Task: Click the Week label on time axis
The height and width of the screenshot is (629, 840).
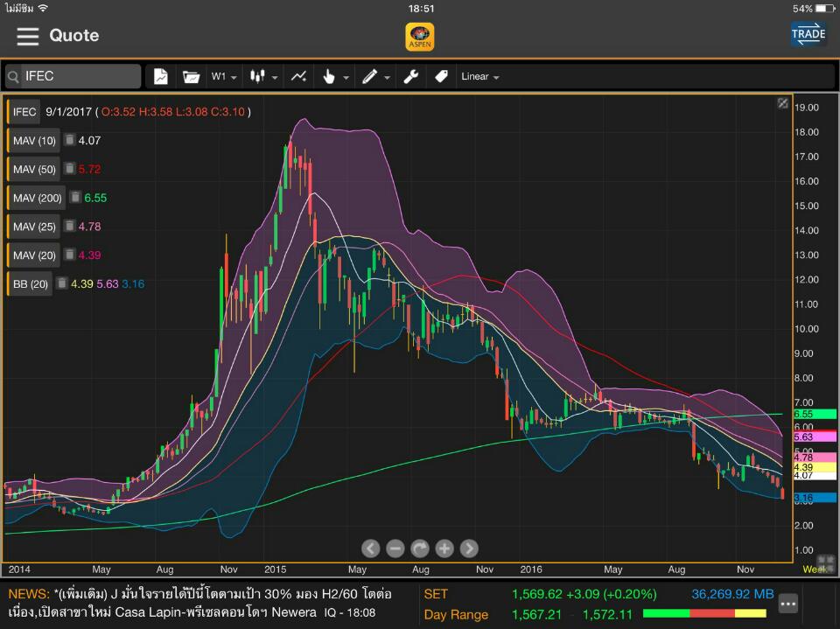Action: 815,570
